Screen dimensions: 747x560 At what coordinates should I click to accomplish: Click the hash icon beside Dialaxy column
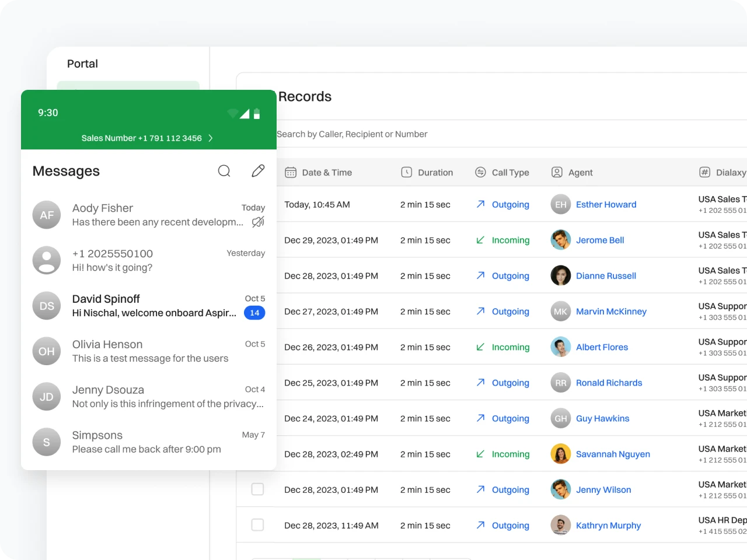tap(704, 173)
